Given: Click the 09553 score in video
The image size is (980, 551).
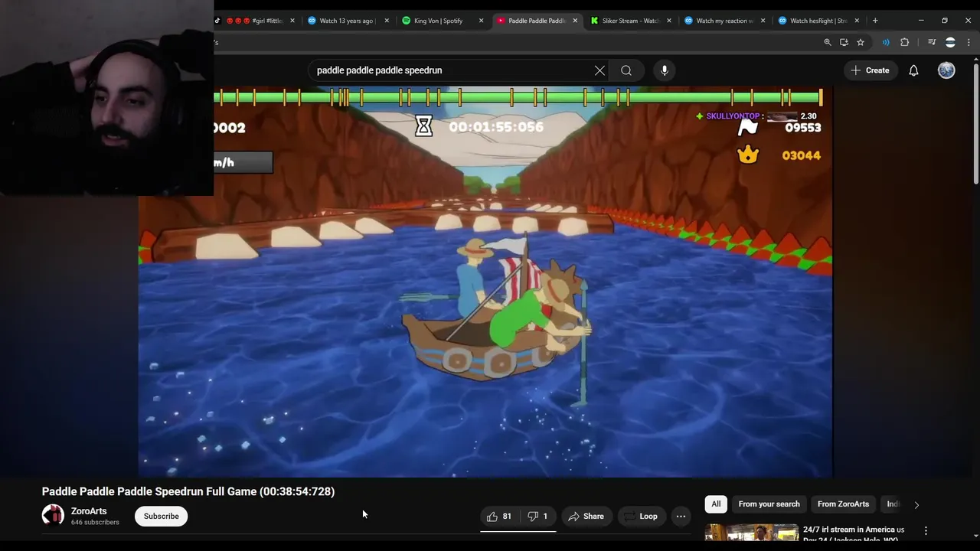Looking at the screenshot, I should pos(802,128).
